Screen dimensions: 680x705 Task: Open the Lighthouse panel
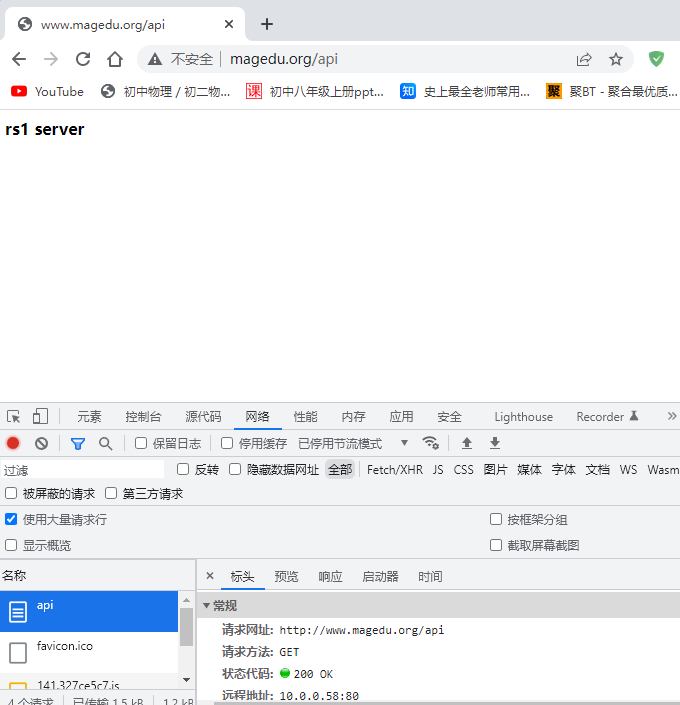tap(523, 417)
